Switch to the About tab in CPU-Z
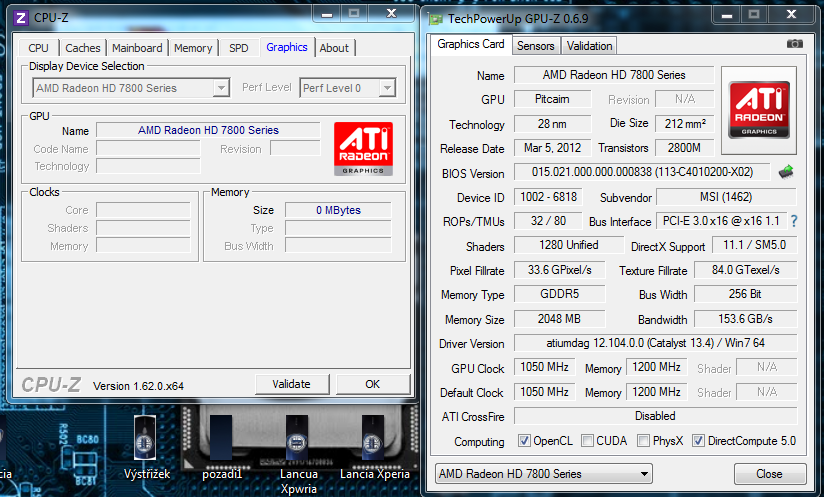The height and width of the screenshot is (497, 824). point(334,48)
